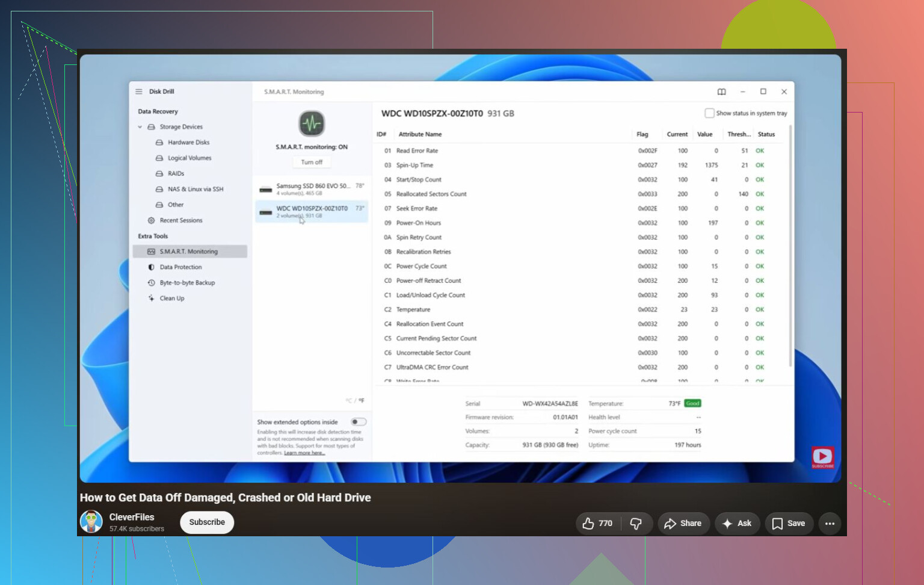The width and height of the screenshot is (924, 585).
Task: Click the Other drive icon
Action: click(159, 205)
